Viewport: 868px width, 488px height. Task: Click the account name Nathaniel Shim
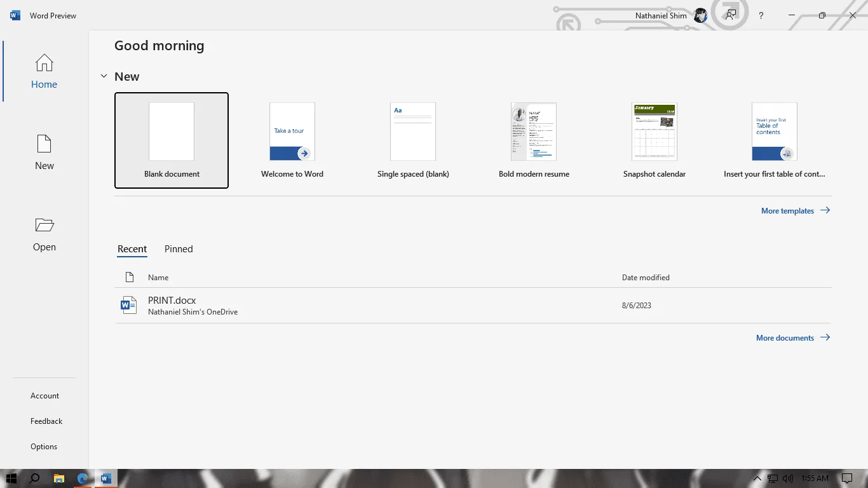[x=661, y=16]
